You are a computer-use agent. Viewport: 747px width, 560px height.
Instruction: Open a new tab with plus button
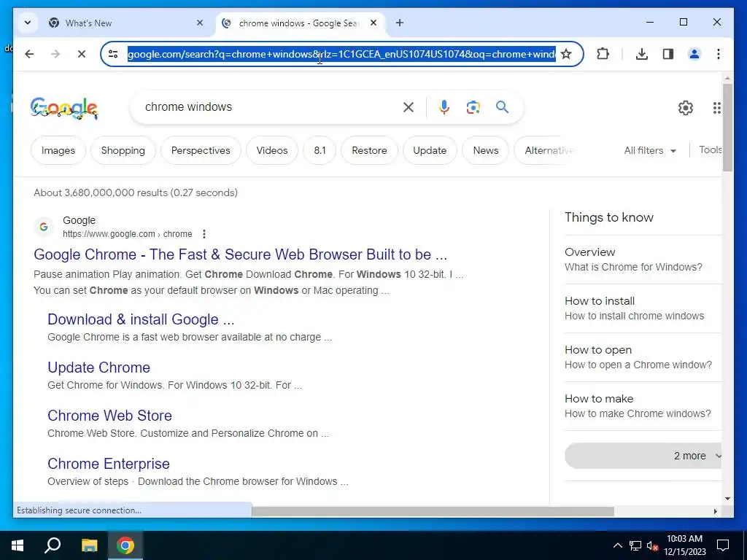click(x=400, y=23)
